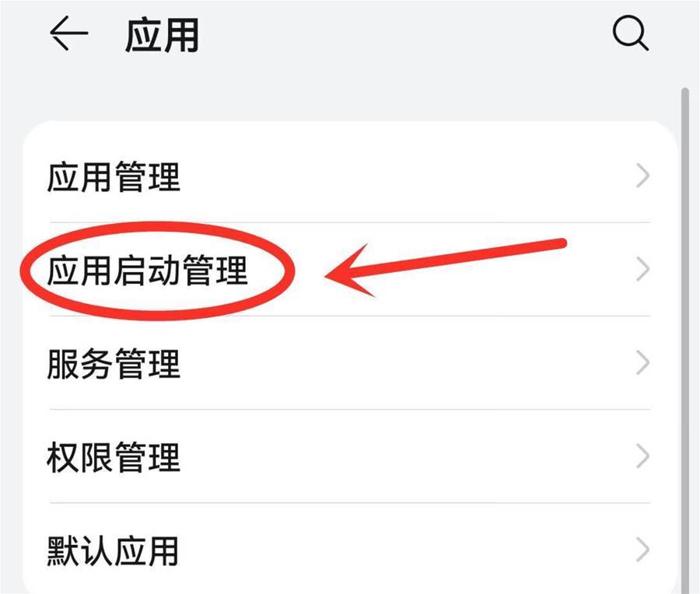Click the vertical scrollbar on the right edge
700x594 pixels.
[684, 339]
